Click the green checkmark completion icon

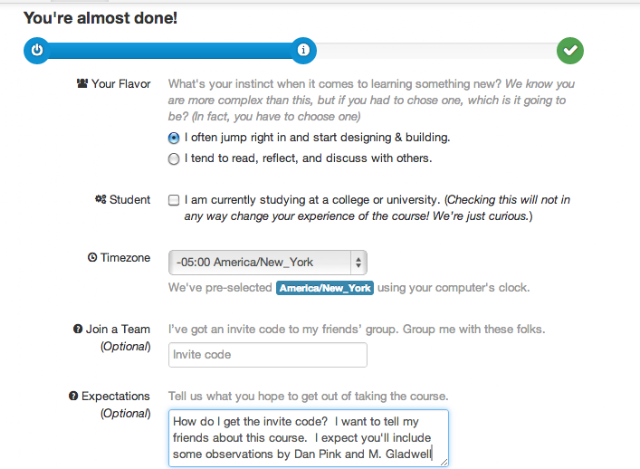click(x=571, y=49)
